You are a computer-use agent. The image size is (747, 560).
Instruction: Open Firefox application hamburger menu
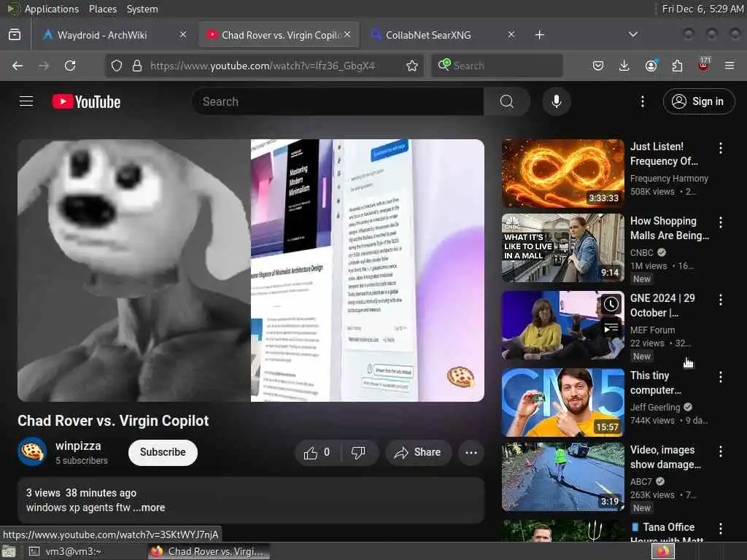pyautogui.click(x=729, y=66)
